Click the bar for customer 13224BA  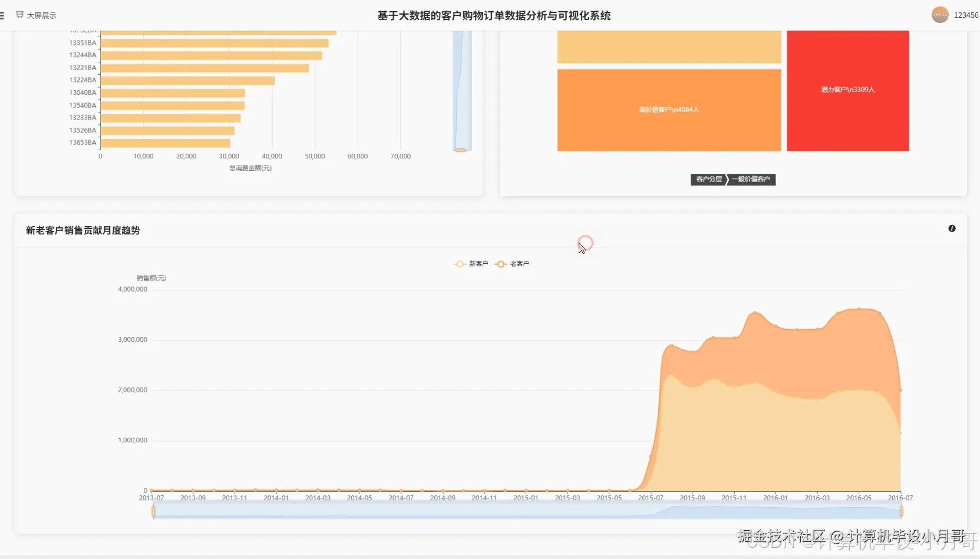pos(188,81)
